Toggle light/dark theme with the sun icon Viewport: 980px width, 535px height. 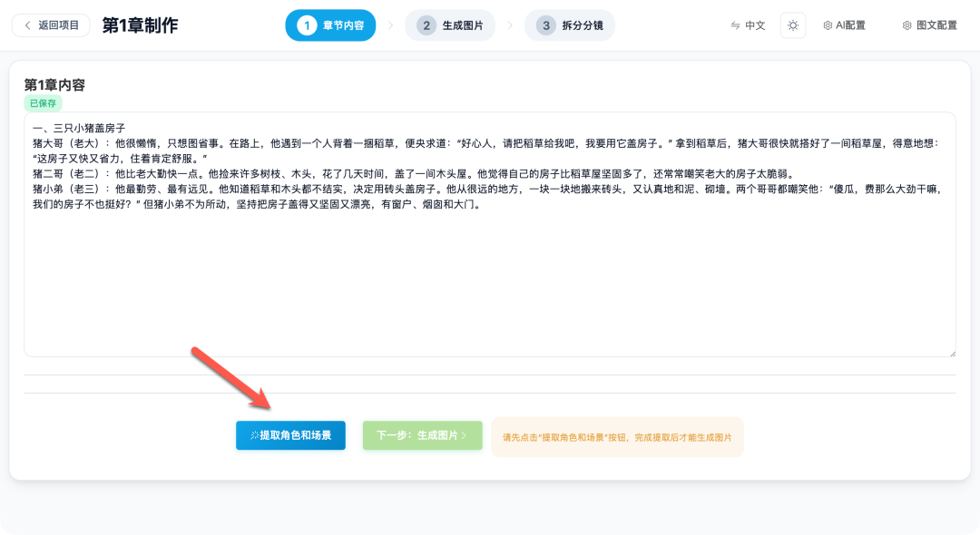(x=793, y=25)
